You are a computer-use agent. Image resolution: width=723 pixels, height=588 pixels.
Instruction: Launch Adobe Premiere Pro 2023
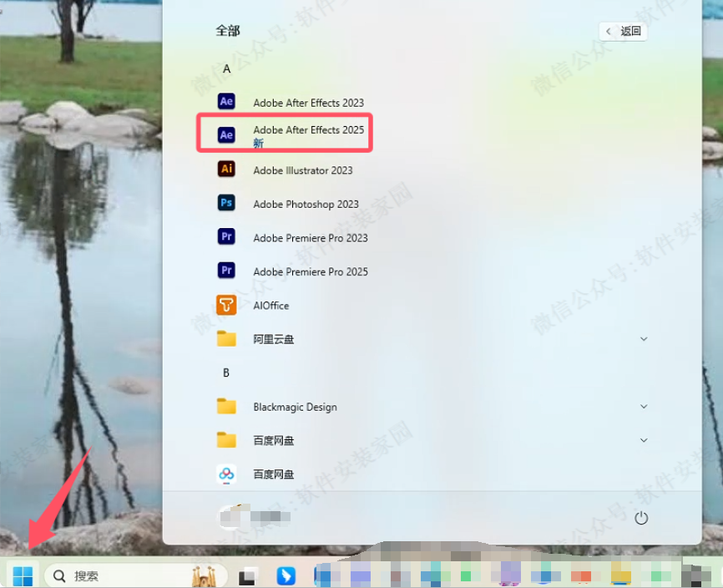(x=310, y=237)
